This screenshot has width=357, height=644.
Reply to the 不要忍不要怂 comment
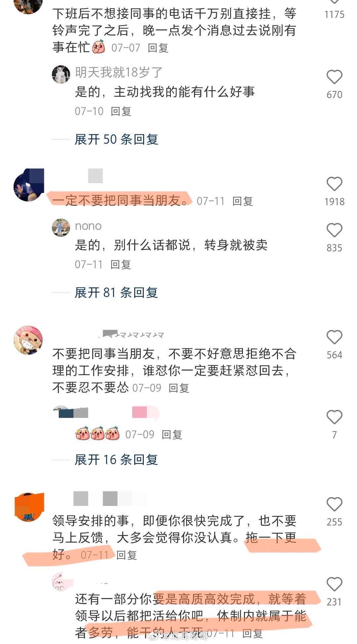[x=179, y=388]
